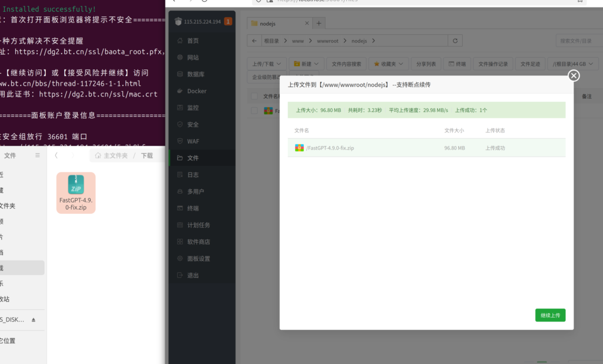Viewport: 603px width, 364px height.
Task: Click the 96.80 MB size cell
Action: point(455,148)
